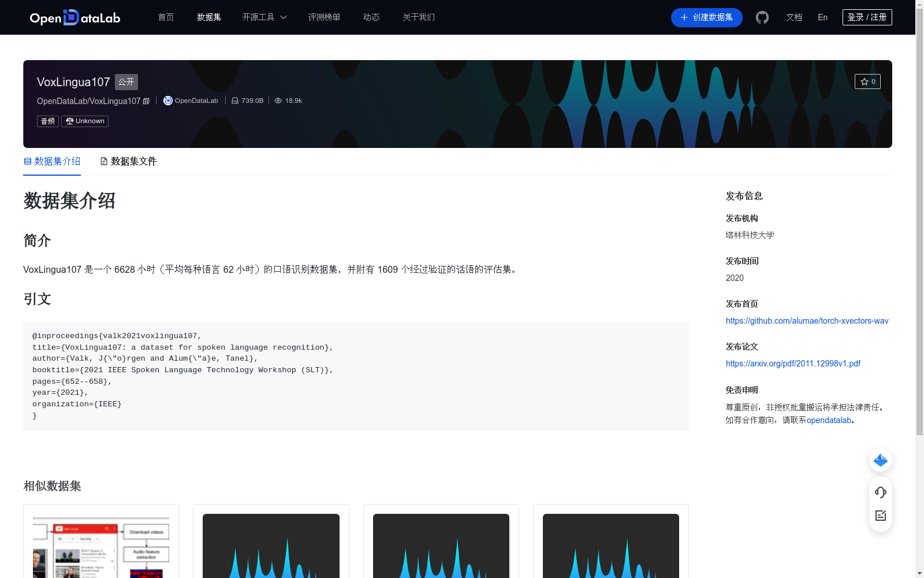The width and height of the screenshot is (924, 578).
Task: Open the feedback edit note icon
Action: (x=881, y=516)
